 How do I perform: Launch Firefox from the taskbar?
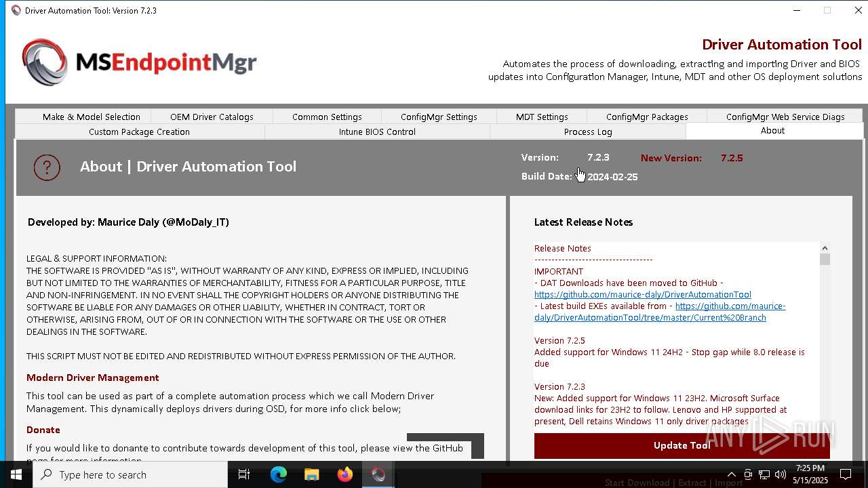[345, 474]
